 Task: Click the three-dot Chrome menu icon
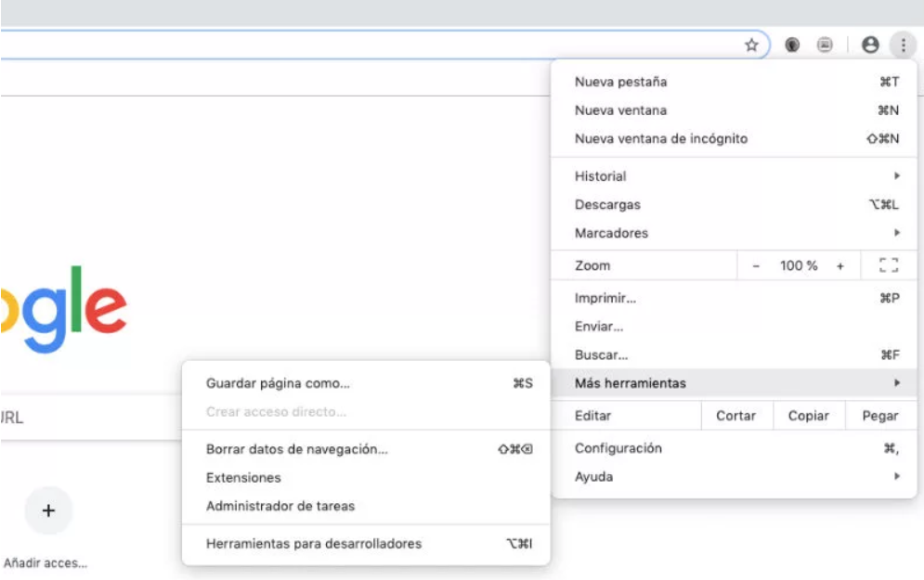(x=902, y=45)
